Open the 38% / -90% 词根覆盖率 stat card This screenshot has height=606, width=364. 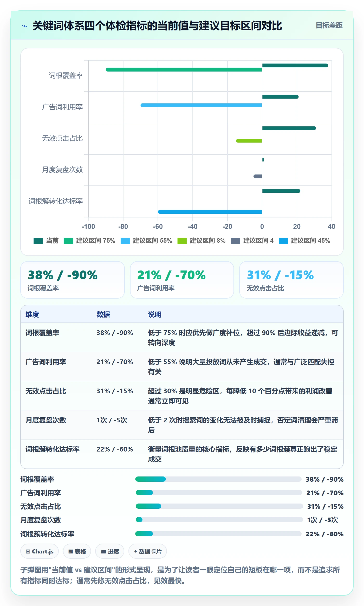(x=73, y=280)
